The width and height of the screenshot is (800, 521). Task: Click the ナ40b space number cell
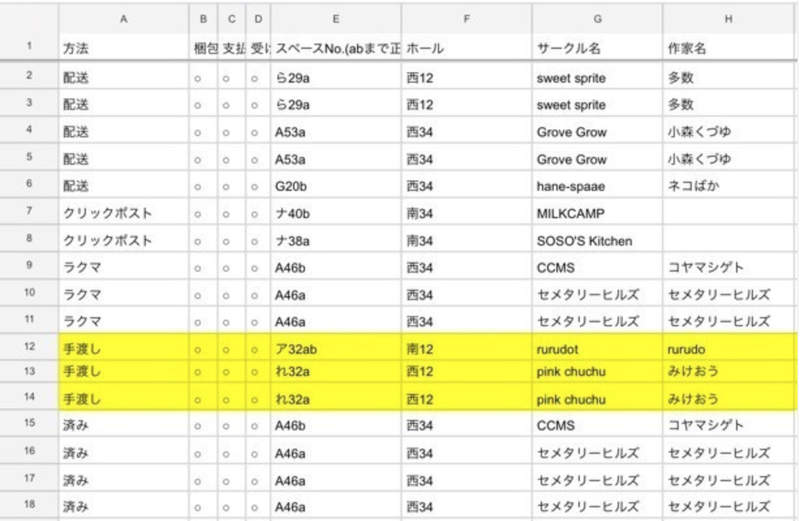point(336,213)
